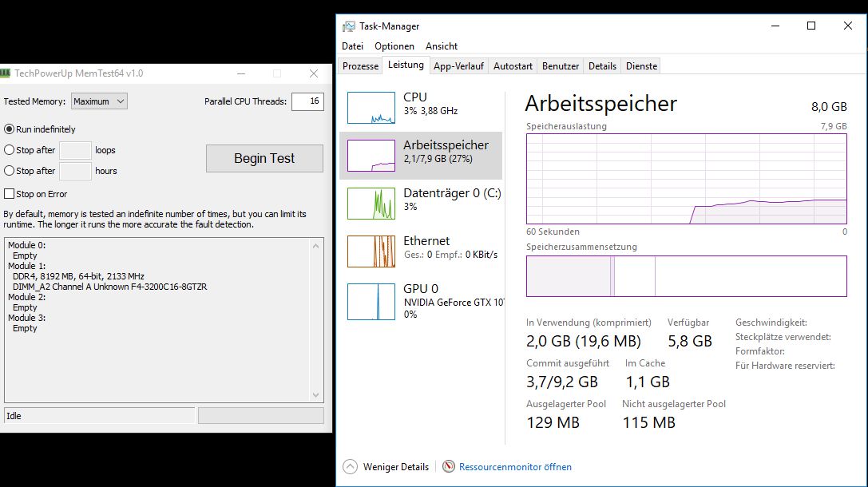The height and width of the screenshot is (487, 868).
Task: Click the hours count input field
Action: click(x=75, y=171)
